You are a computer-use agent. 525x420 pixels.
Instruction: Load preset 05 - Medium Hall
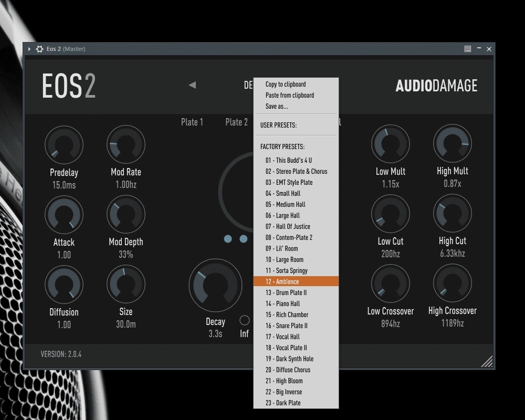296,204
